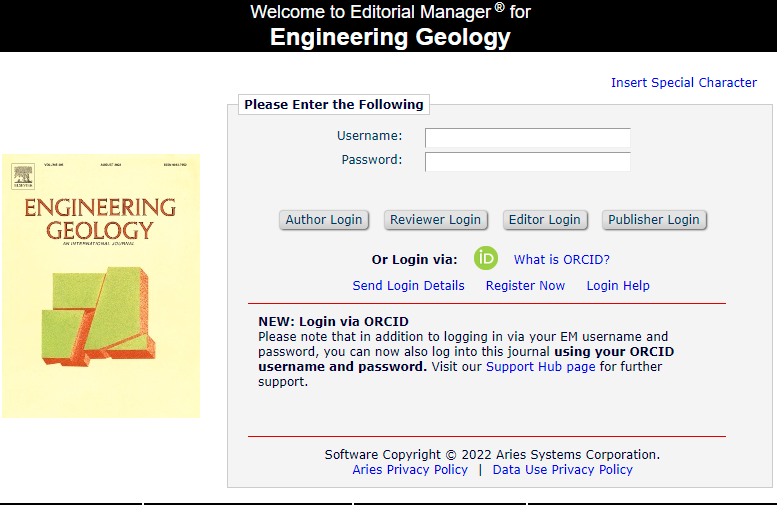Click into the Password input field
This screenshot has height=505, width=777.
point(527,161)
